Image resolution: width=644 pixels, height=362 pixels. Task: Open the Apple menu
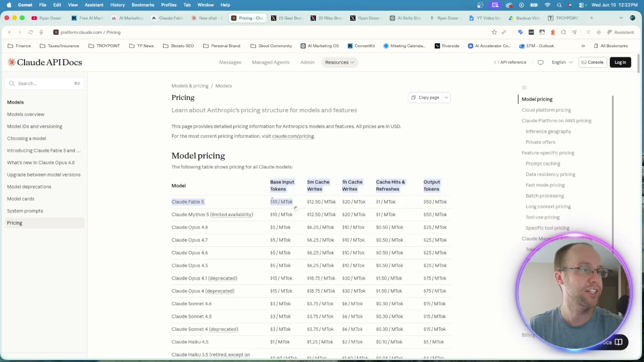[x=9, y=5]
